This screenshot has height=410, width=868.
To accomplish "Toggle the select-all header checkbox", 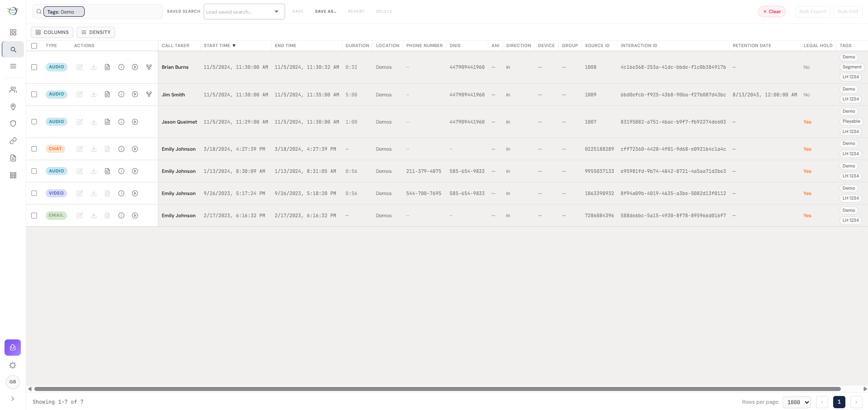I will 34,46.
